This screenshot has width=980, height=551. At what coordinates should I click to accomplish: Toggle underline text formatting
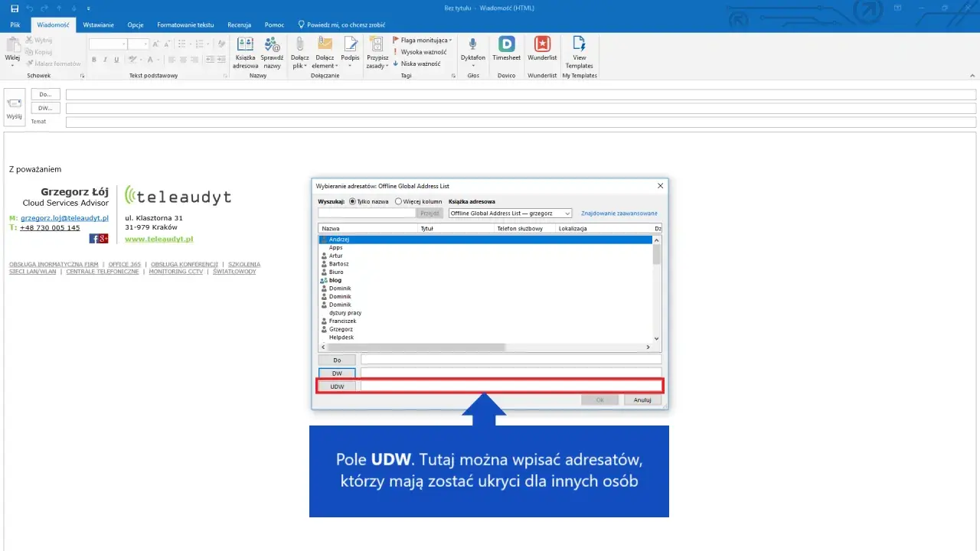coord(116,60)
